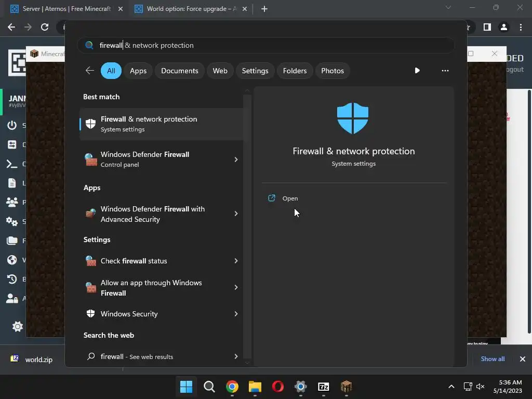Go back in Chrome browser
Viewport: 532px width, 399px height.
(11, 27)
